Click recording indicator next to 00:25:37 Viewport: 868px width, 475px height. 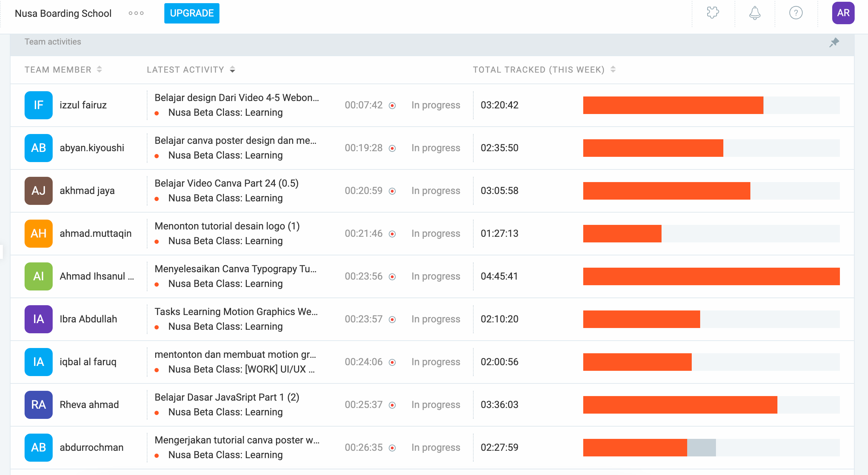click(393, 405)
